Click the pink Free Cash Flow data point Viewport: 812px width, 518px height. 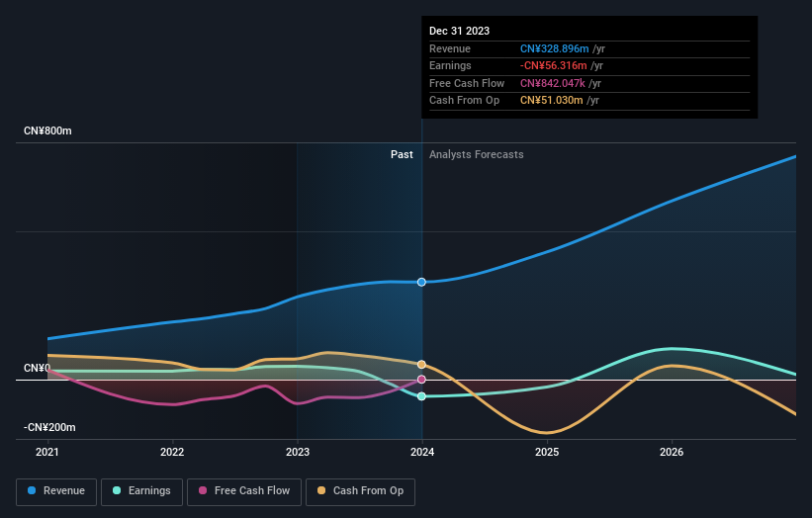(421, 380)
